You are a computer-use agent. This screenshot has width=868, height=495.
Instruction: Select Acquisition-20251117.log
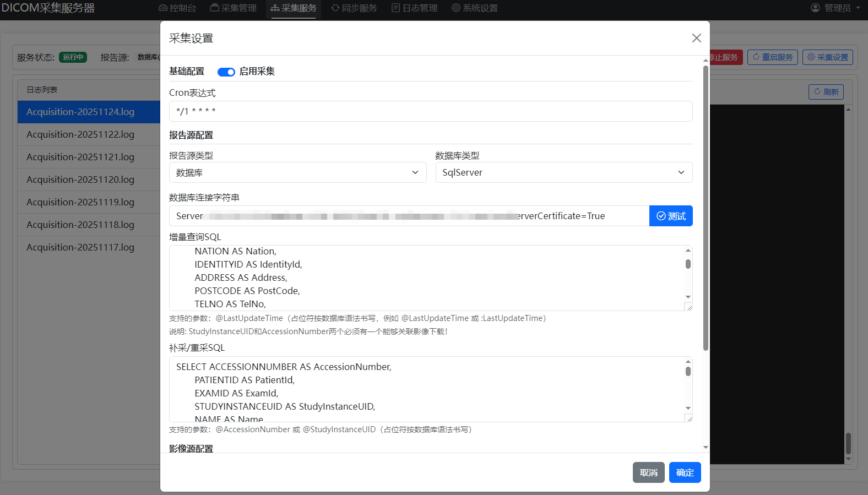(89, 247)
